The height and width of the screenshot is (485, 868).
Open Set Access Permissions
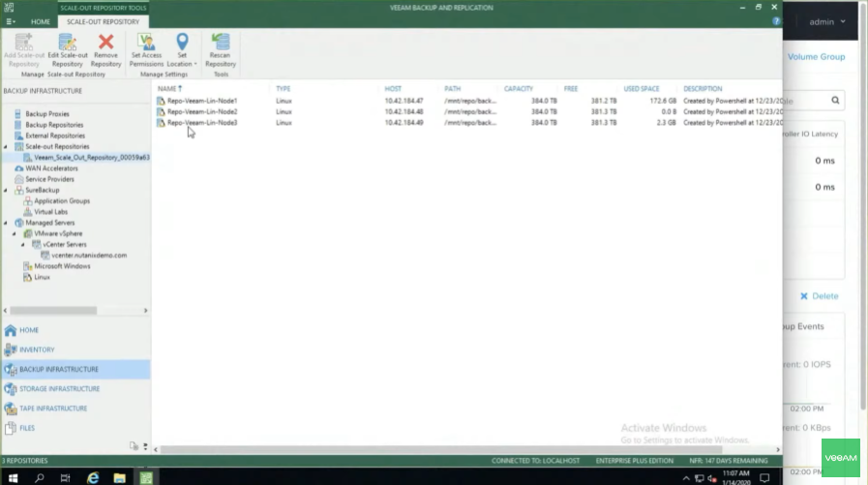147,49
